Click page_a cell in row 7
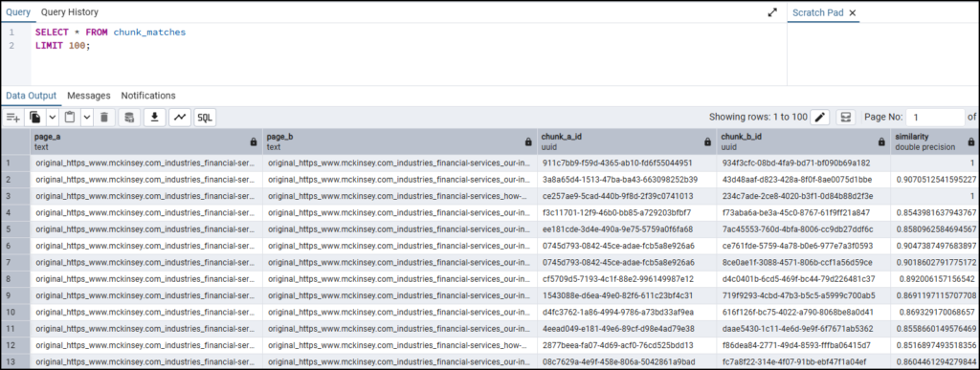The height and width of the screenshot is (370, 980). (146, 262)
